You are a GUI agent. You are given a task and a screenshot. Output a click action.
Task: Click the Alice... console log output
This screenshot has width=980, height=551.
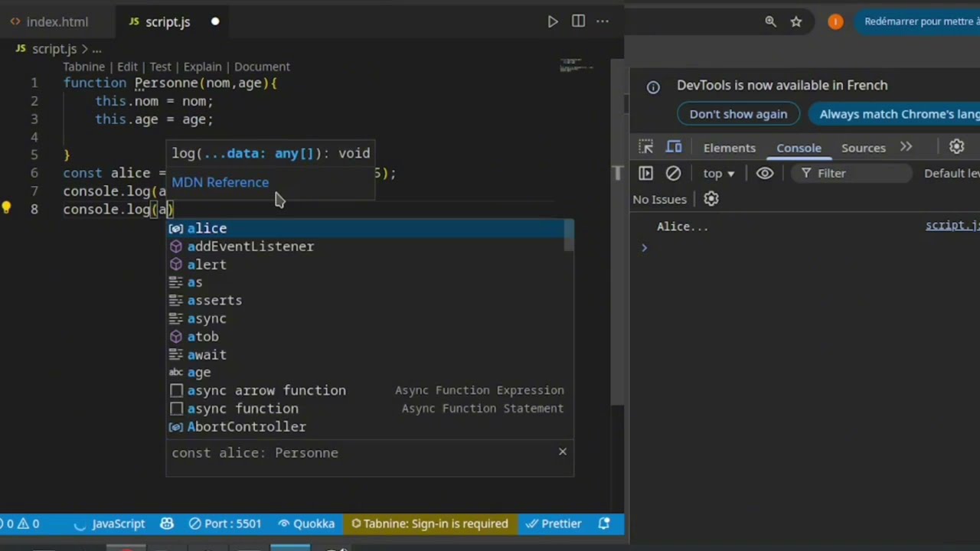[x=682, y=227]
